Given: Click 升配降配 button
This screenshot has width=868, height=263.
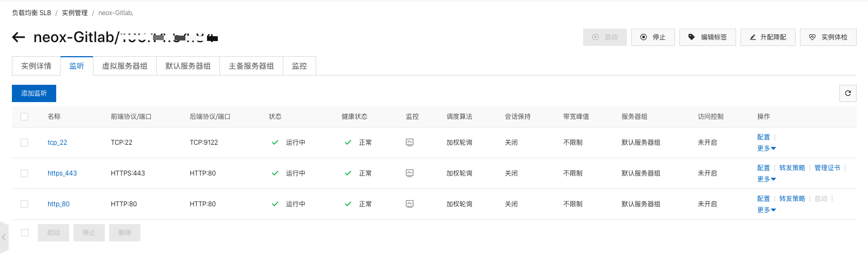Looking at the screenshot, I should pos(767,37).
